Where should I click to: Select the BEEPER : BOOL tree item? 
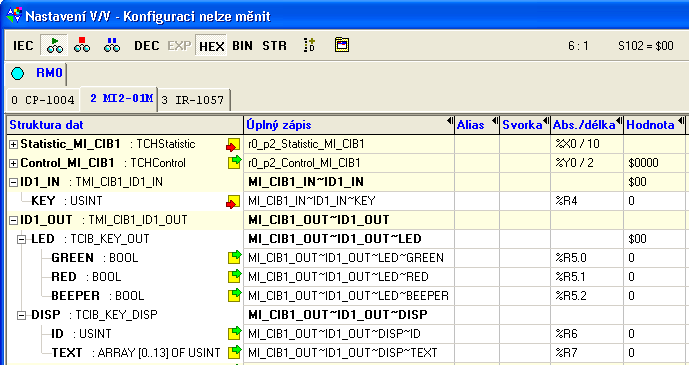click(98, 296)
